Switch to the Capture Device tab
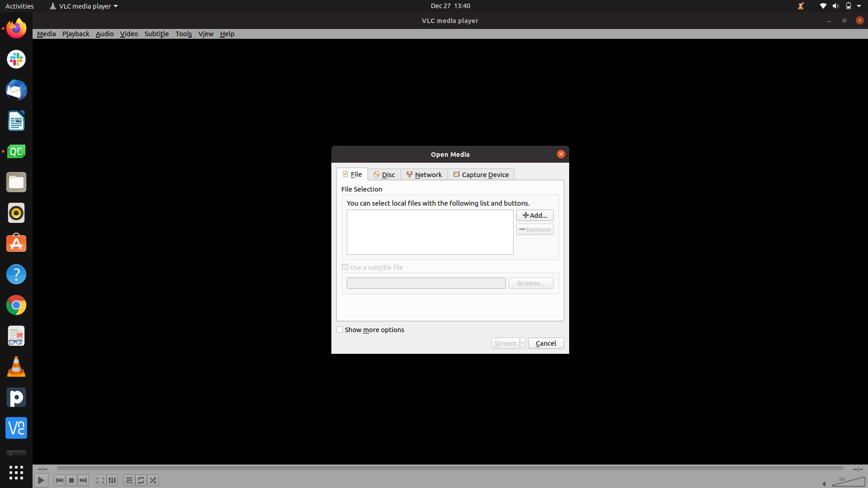Screen dimensions: 868x488 coord(481,175)
